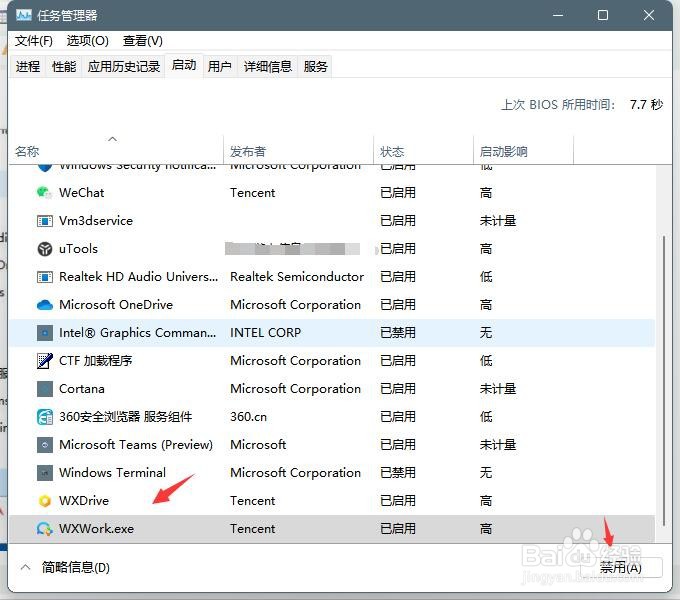The height and width of the screenshot is (600, 680).
Task: Open the 文件(F) menu
Action: [34, 41]
